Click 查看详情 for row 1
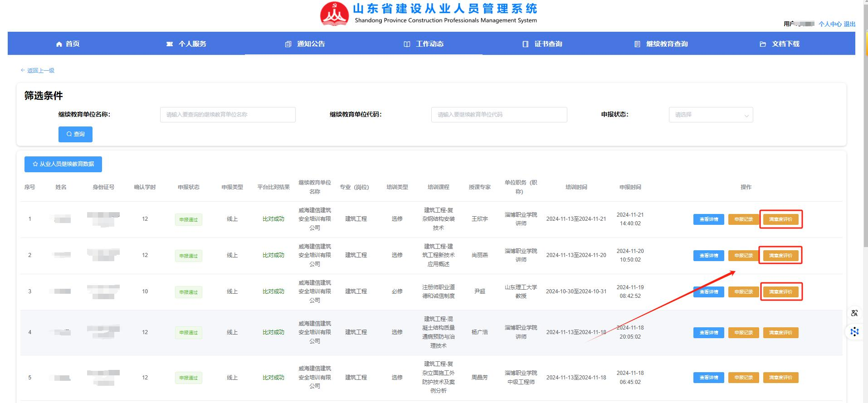The image size is (868, 403). pyautogui.click(x=708, y=219)
